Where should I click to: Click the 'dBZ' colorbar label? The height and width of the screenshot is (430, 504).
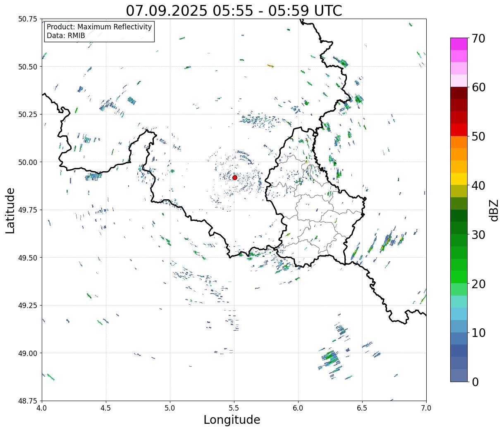pyautogui.click(x=494, y=210)
